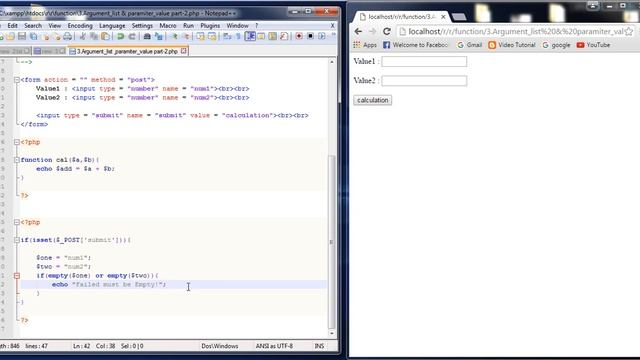Open the Run menu
The image size is (640, 360).
pyautogui.click(x=189, y=25)
